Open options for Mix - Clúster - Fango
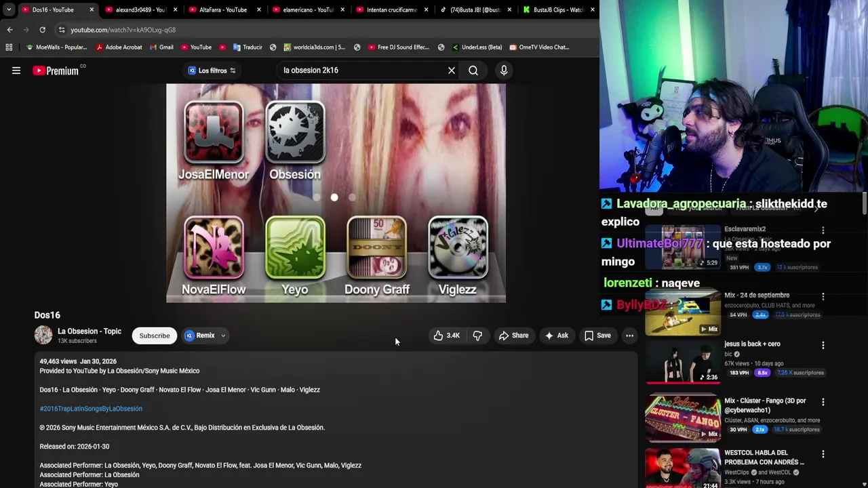This screenshot has height=488, width=868. [823, 402]
